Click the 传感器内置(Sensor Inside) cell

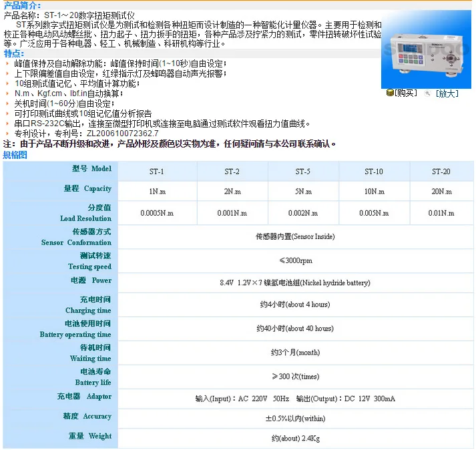295,236
